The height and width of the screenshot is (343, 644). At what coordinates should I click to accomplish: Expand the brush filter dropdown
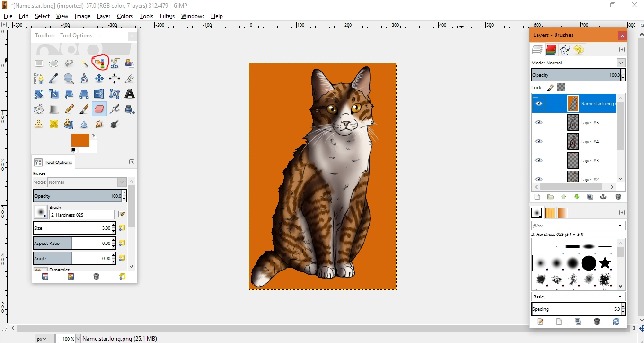tap(620, 226)
